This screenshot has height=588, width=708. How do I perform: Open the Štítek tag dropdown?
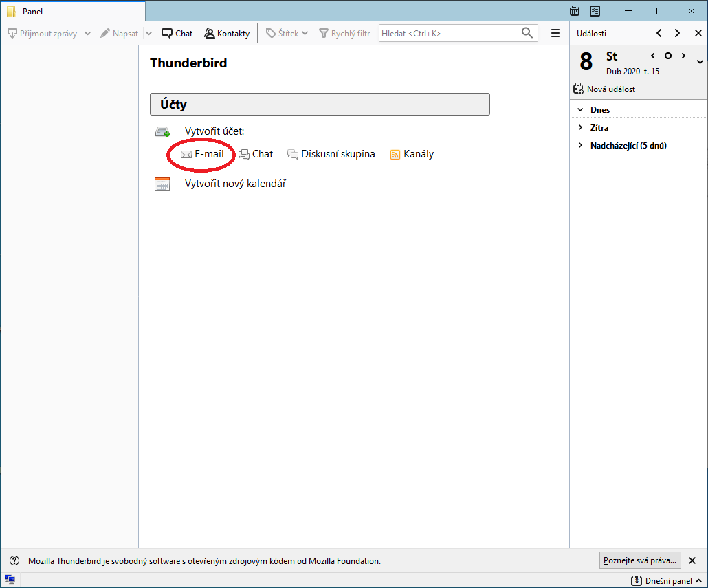pyautogui.click(x=287, y=34)
